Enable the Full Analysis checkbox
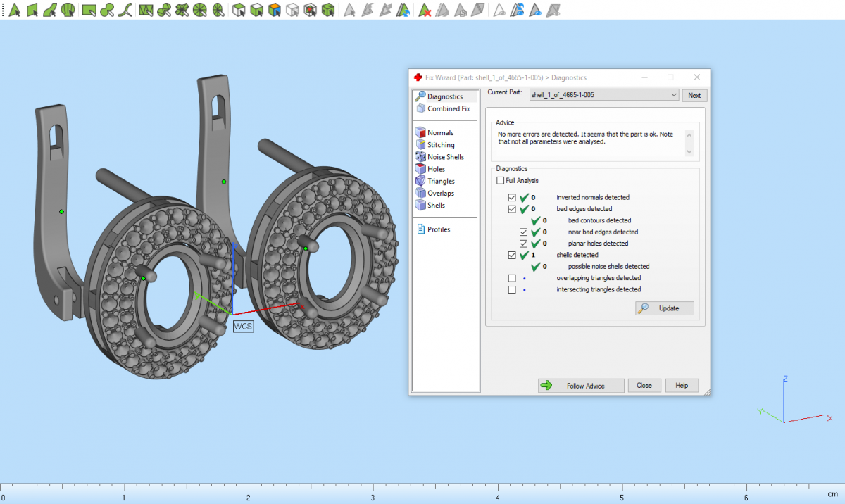The height and width of the screenshot is (504, 845). 500,181
